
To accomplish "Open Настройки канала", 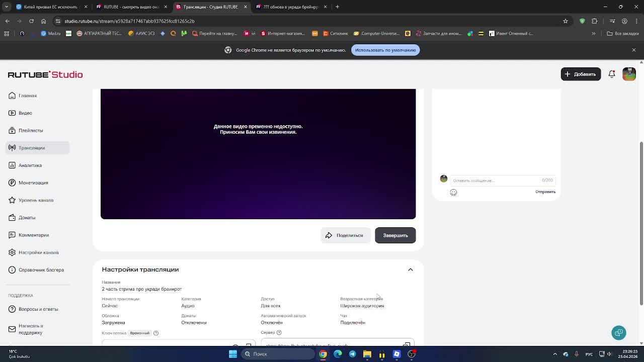I will pos(38,252).
